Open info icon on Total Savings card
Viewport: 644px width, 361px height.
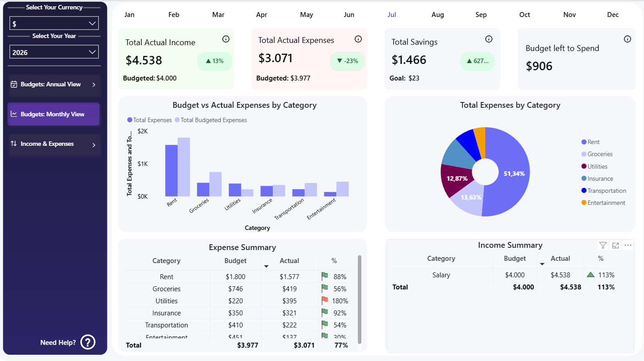pos(489,39)
